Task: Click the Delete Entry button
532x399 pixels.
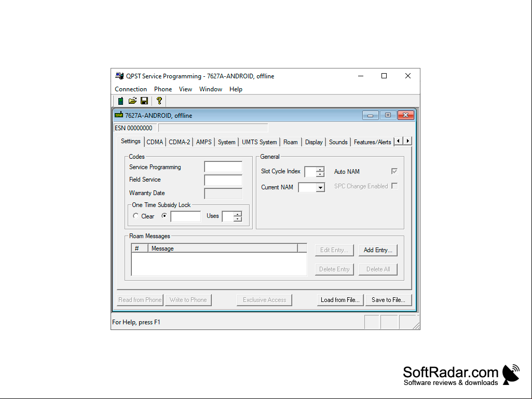Action: click(x=334, y=269)
